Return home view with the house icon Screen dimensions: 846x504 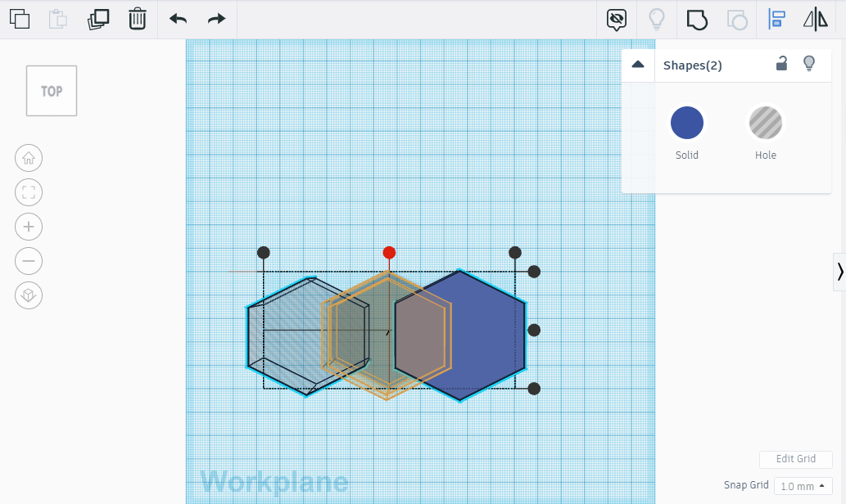click(29, 158)
